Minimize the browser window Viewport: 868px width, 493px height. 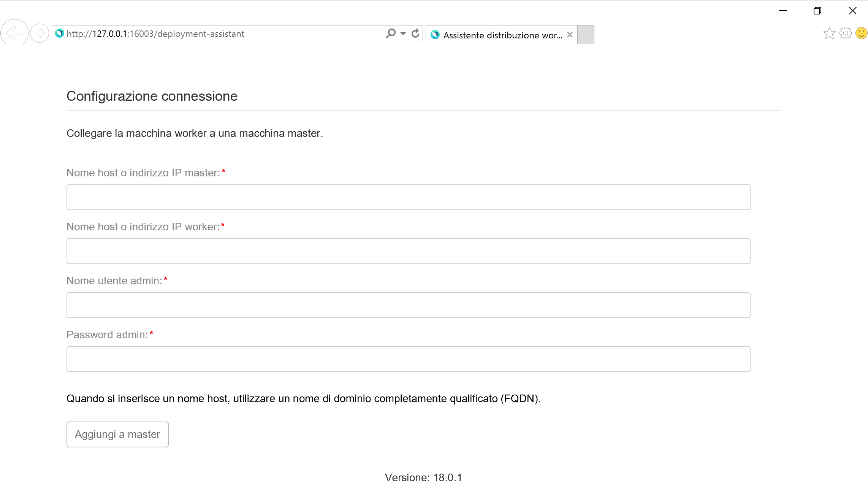pos(783,11)
